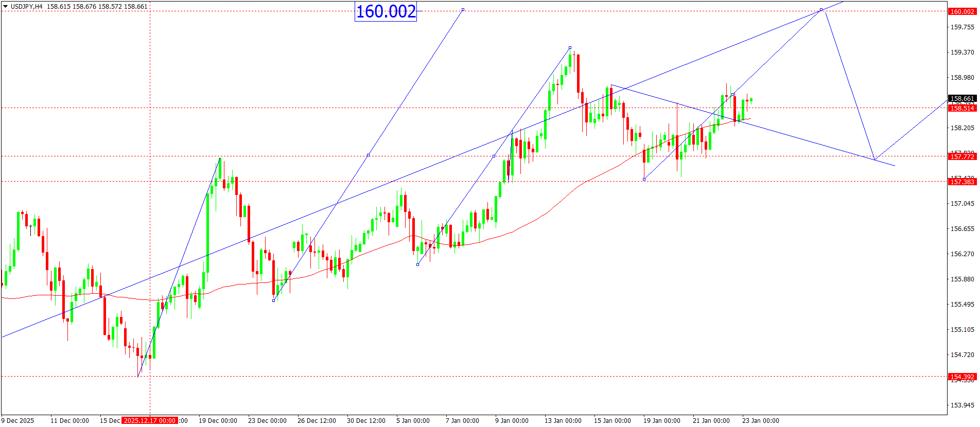The width and height of the screenshot is (980, 427).
Task: Select trendline anchor at the 13 Jan price peak
Action: 570,48
